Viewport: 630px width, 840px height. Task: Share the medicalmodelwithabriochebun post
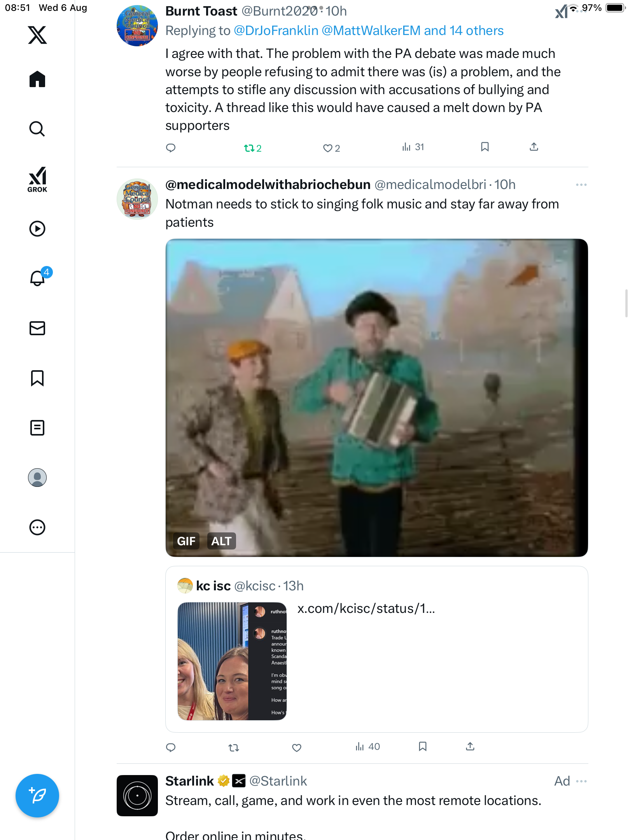click(x=470, y=747)
